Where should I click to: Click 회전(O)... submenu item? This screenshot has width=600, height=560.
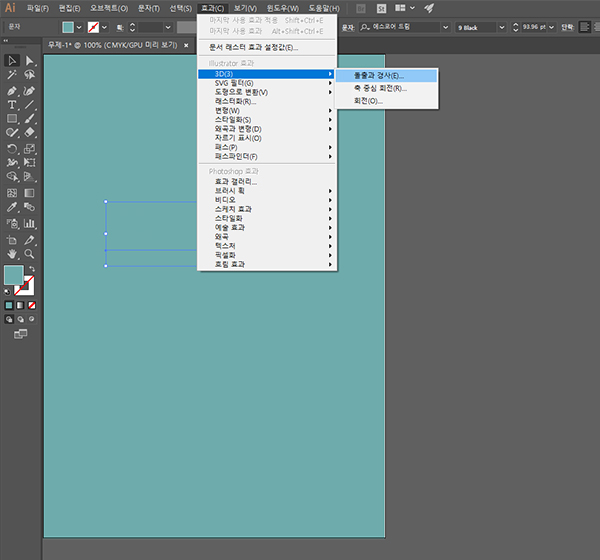tap(386, 101)
